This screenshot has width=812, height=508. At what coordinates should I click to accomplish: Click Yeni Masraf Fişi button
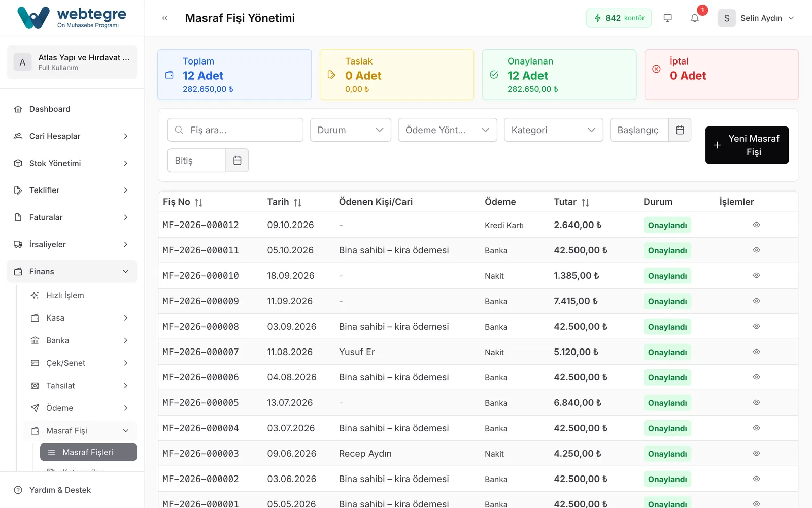(747, 145)
